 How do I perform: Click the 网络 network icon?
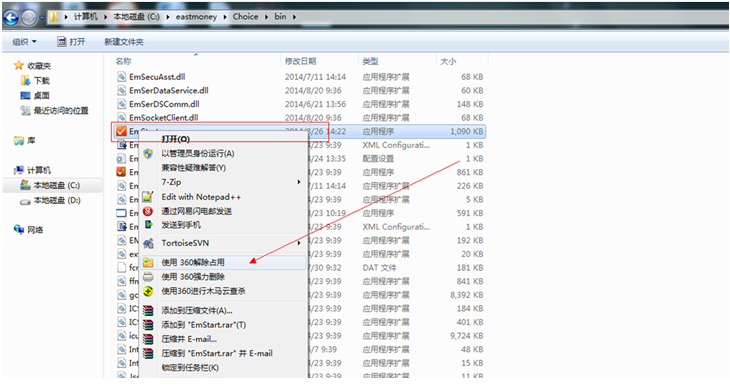[19, 229]
